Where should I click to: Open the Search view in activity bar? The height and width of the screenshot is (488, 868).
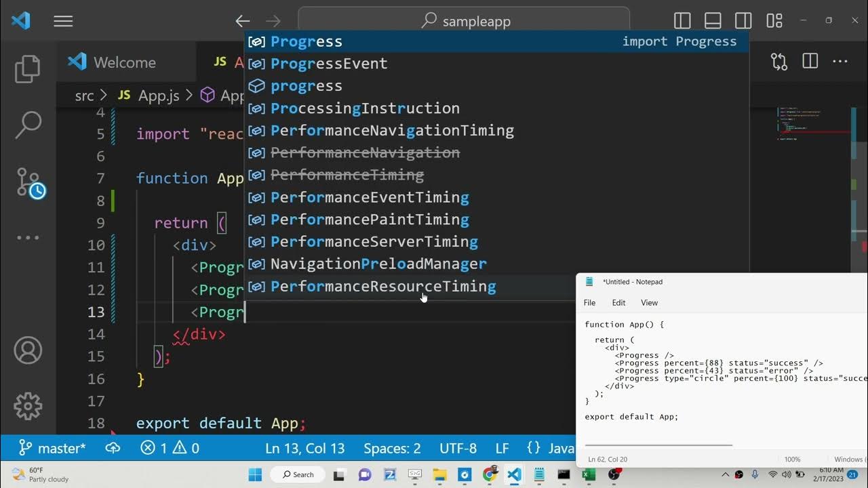click(x=28, y=125)
